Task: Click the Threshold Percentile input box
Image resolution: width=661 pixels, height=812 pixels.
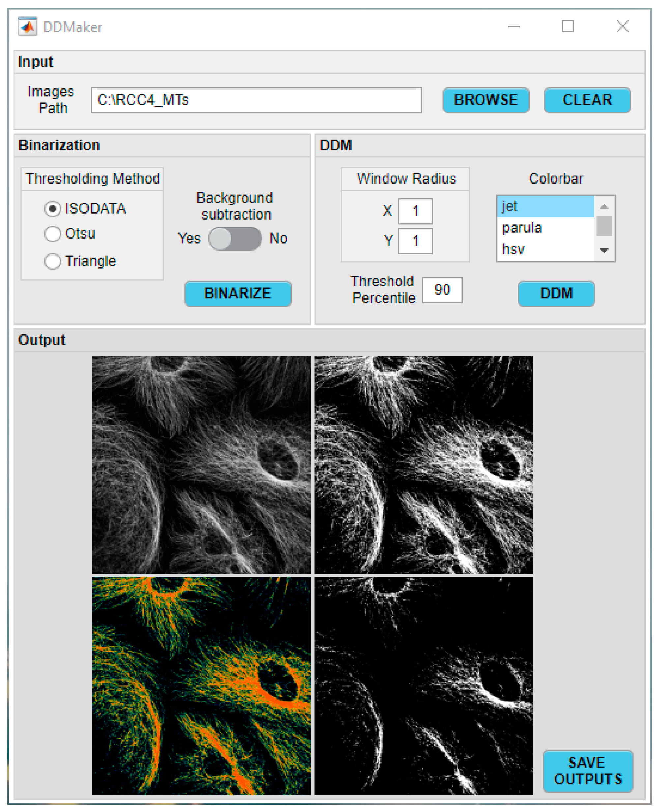Action: point(442,290)
